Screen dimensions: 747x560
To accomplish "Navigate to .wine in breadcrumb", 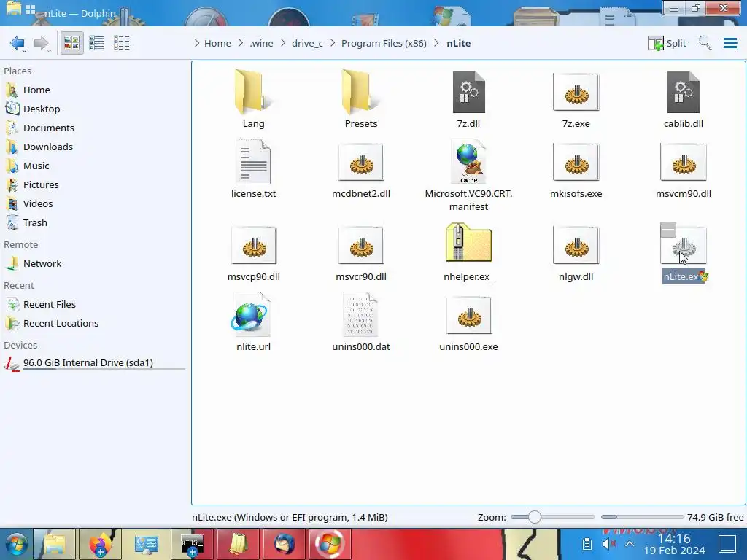I will (262, 43).
